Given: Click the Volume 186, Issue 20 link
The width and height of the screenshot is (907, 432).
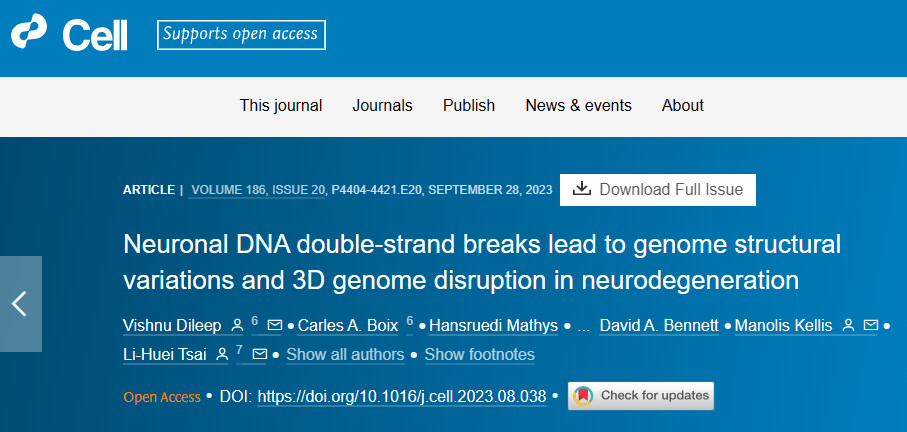Looking at the screenshot, I should tap(257, 189).
